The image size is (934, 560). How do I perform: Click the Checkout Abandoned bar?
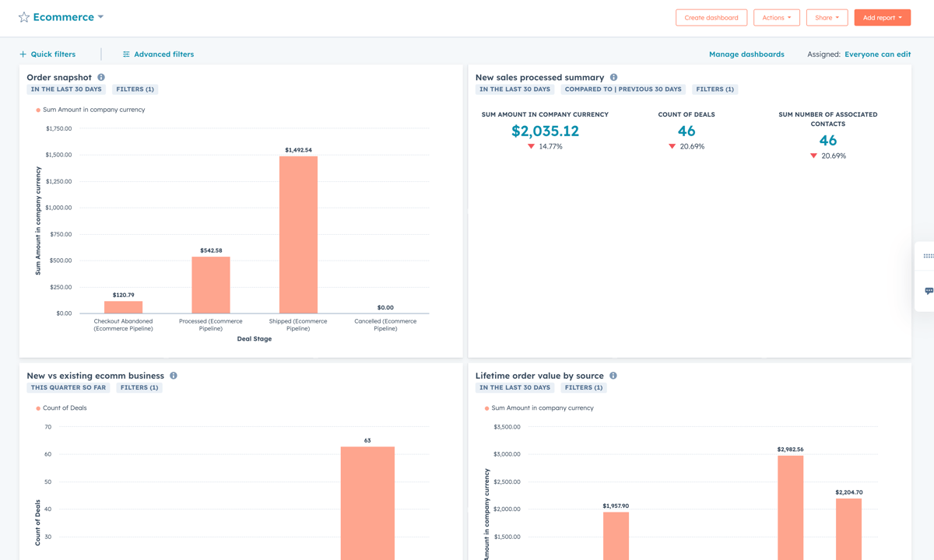[x=123, y=307]
